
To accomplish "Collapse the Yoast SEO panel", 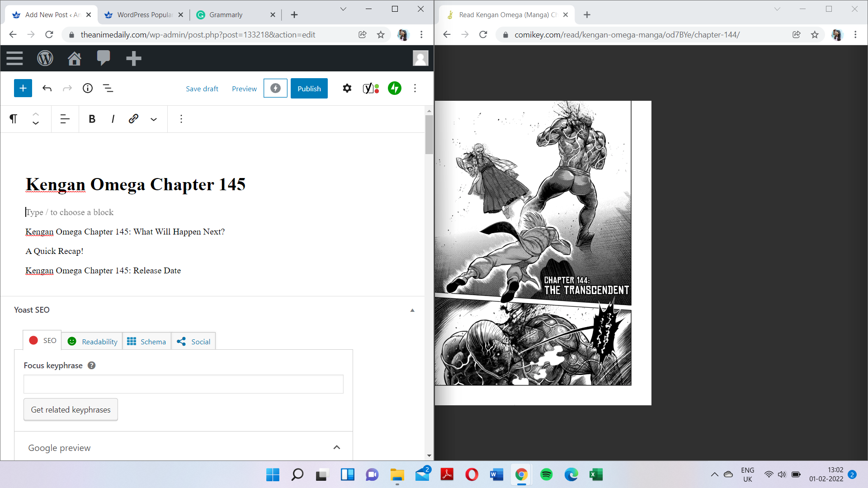I will point(412,310).
